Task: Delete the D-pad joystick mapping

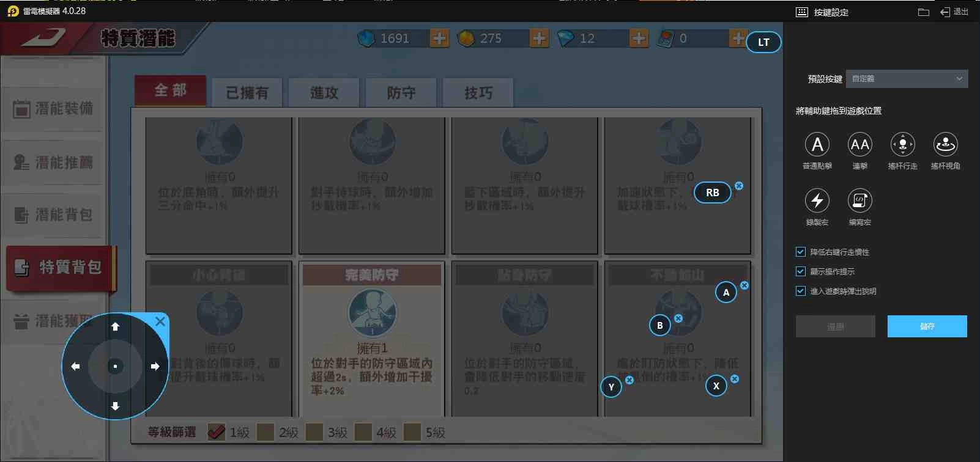Action: click(160, 321)
